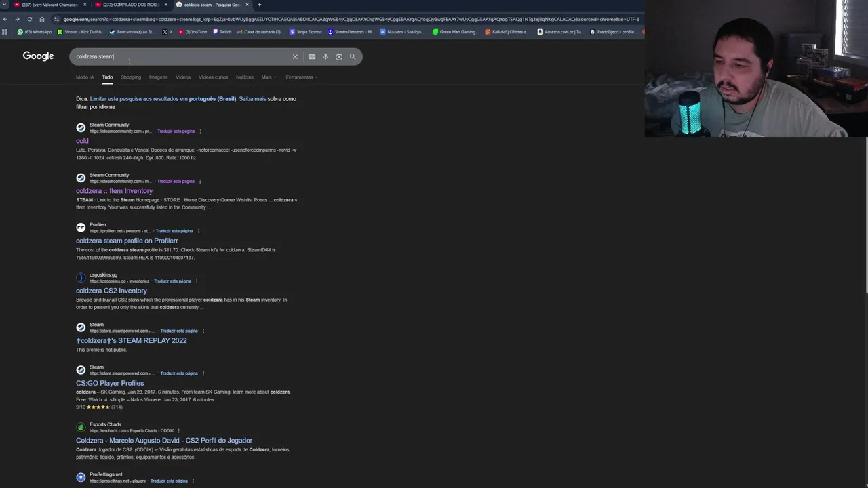Click the page vertical scrollbar
Viewport: 868px width, 488px height.
(865, 217)
